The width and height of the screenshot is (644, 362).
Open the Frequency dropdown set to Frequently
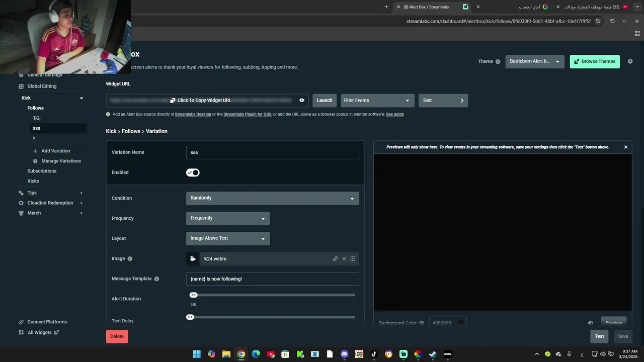click(228, 218)
